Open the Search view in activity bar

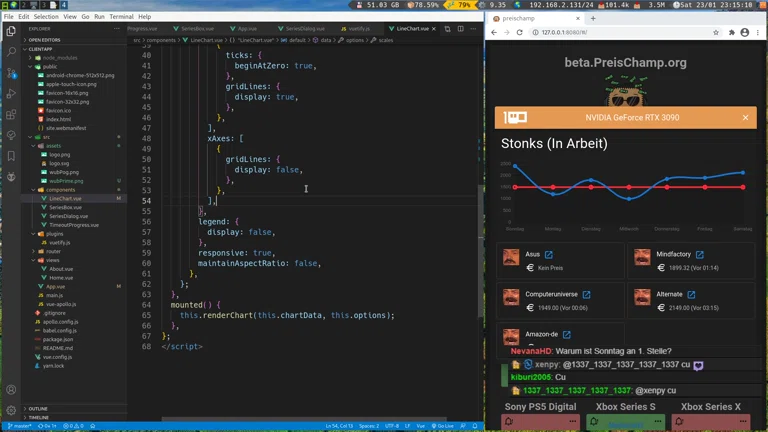[x=12, y=50]
